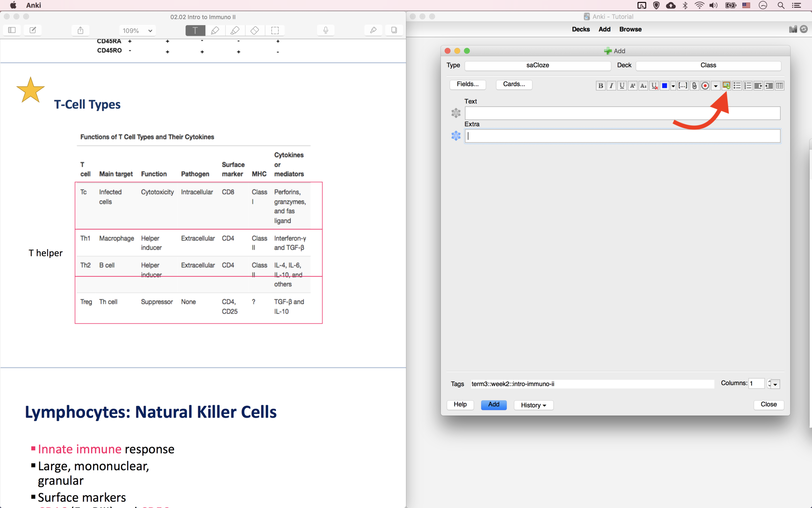812x508 pixels.
Task: Expand the History dropdown
Action: pos(533,405)
